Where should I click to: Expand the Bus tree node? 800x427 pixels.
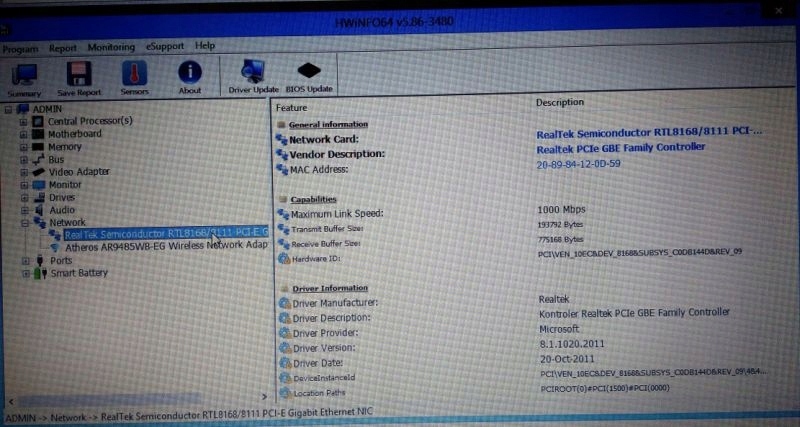point(23,160)
